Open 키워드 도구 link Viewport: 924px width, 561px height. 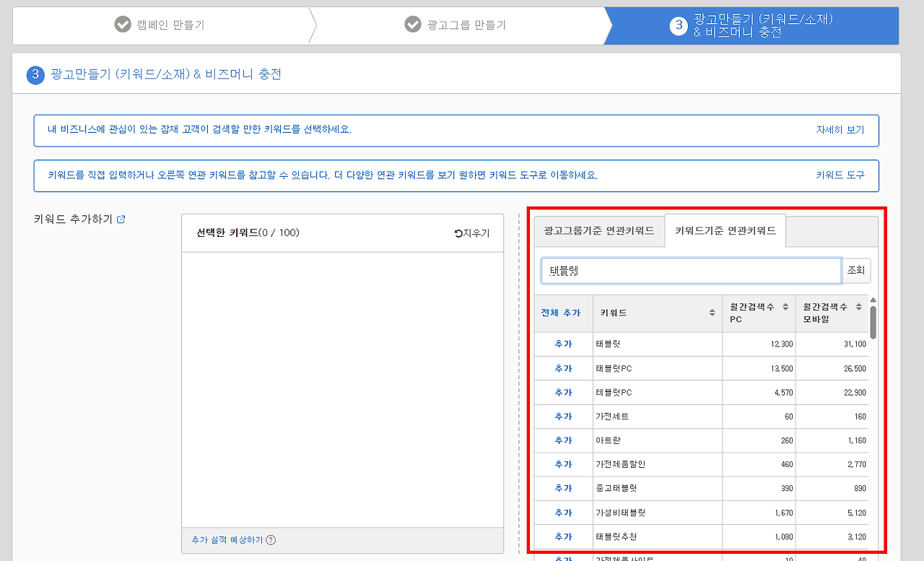pyautogui.click(x=840, y=175)
